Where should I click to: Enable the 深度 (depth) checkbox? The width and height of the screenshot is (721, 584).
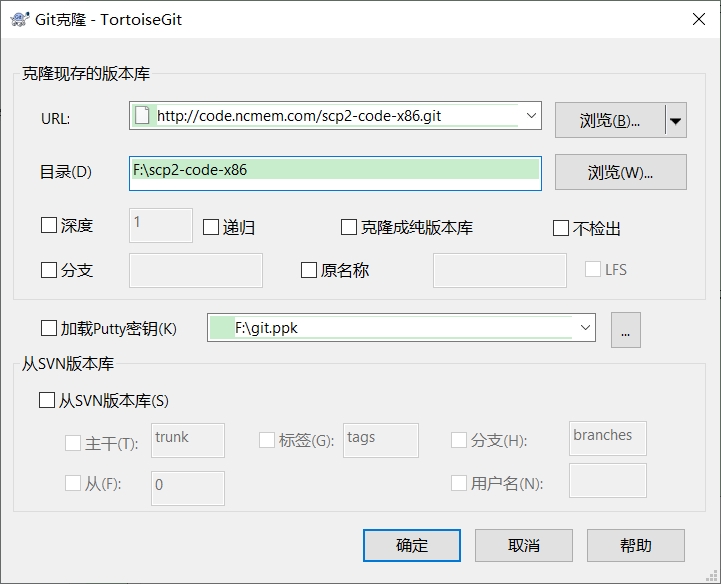pyautogui.click(x=49, y=226)
